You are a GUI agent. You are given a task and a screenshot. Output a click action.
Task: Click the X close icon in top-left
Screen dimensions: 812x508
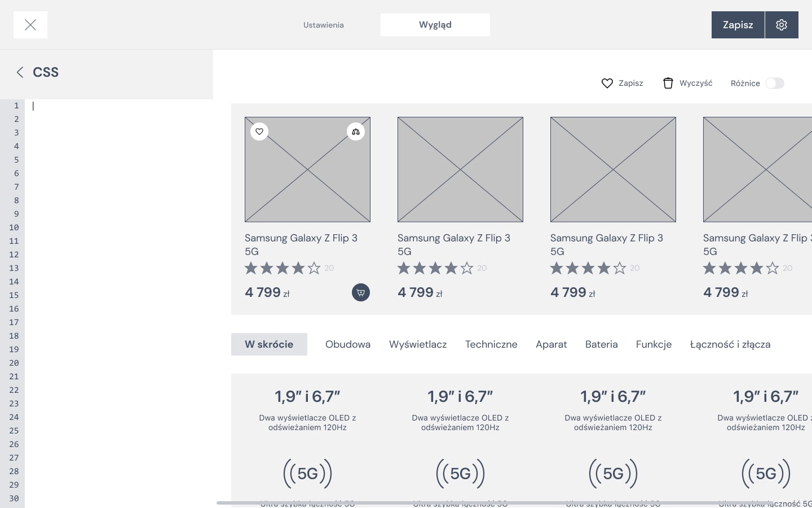pos(30,25)
